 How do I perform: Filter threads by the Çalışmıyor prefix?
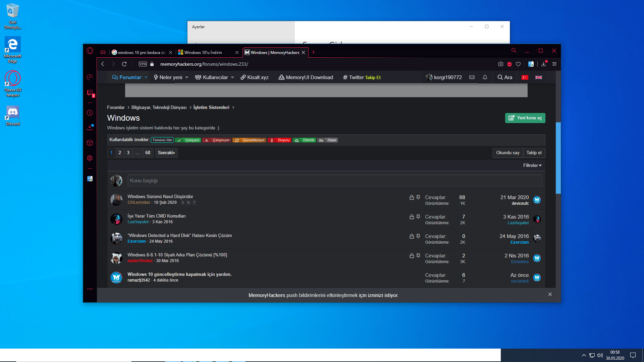coord(217,140)
